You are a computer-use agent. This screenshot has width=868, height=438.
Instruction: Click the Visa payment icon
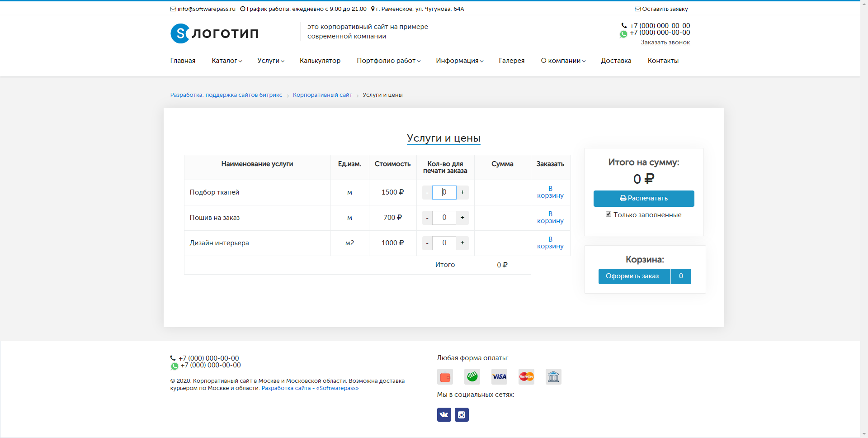click(499, 376)
